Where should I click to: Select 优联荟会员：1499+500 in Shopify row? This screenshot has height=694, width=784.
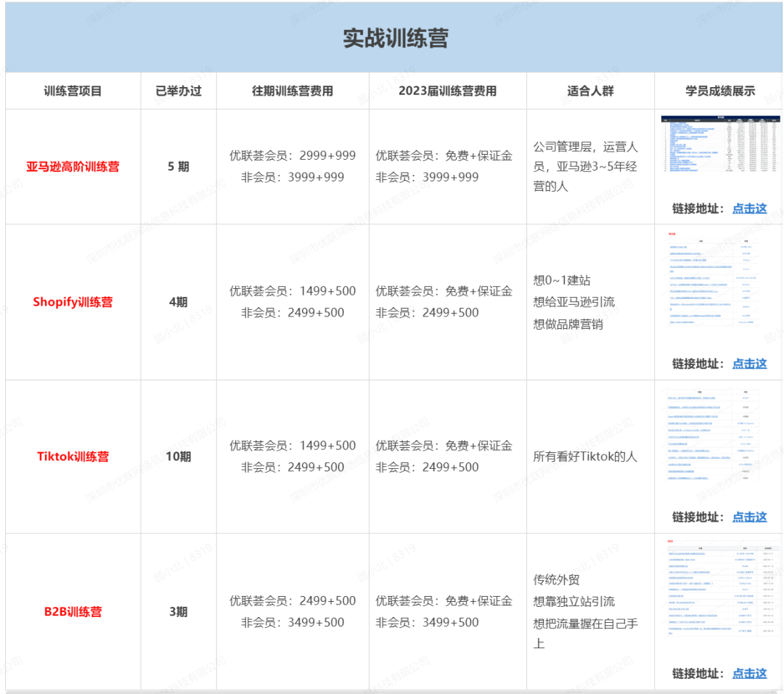293,291
